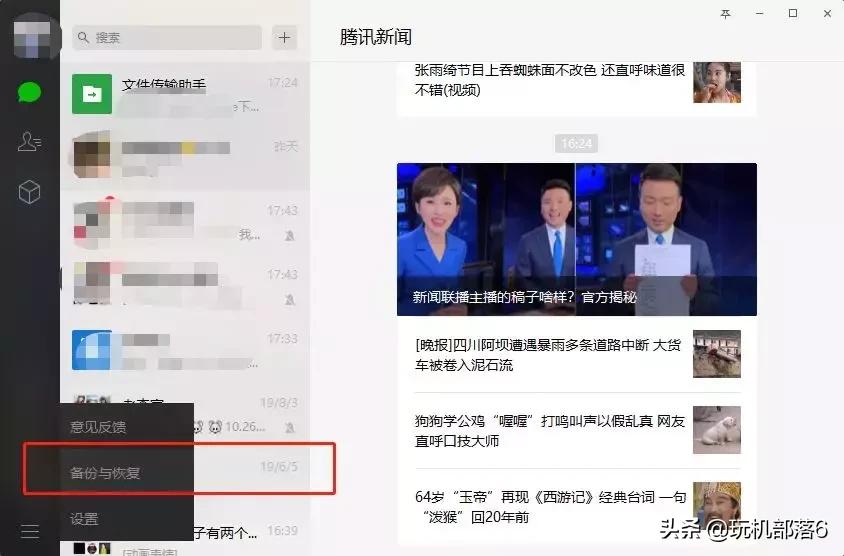Click the 张雨绮 article thumbnail

pyautogui.click(x=716, y=82)
